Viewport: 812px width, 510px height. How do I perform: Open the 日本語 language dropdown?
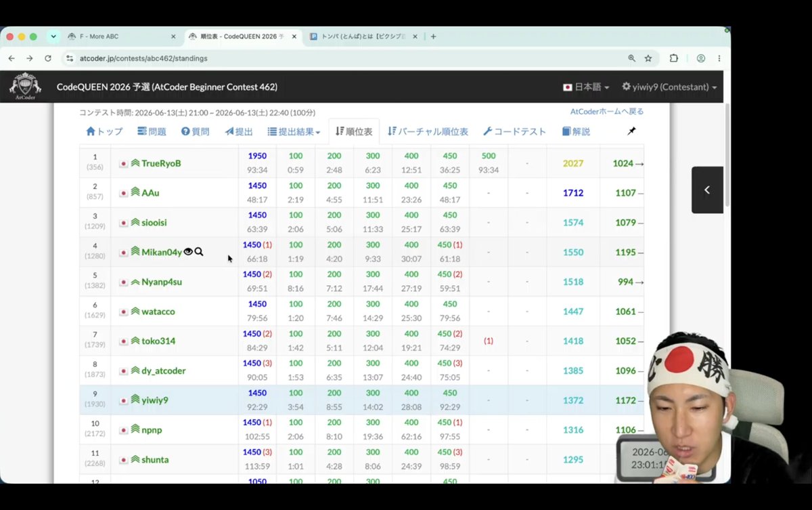(x=586, y=87)
